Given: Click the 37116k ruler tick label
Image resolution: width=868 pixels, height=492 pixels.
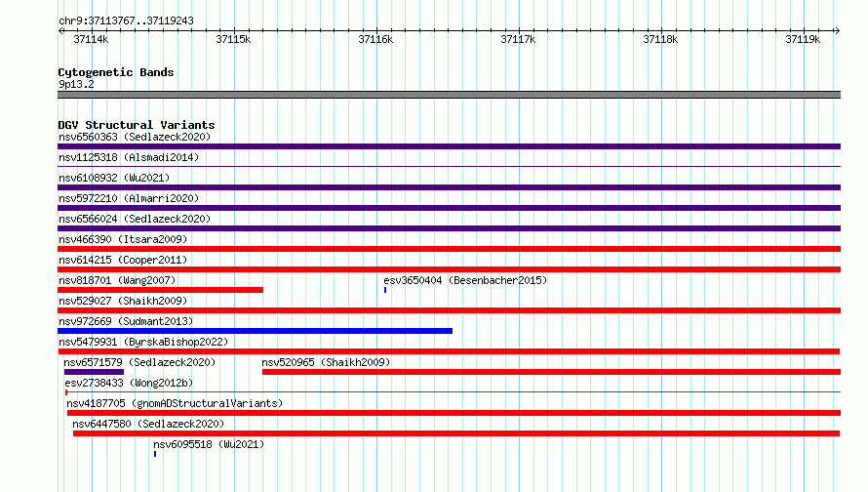Looking at the screenshot, I should coord(375,39).
